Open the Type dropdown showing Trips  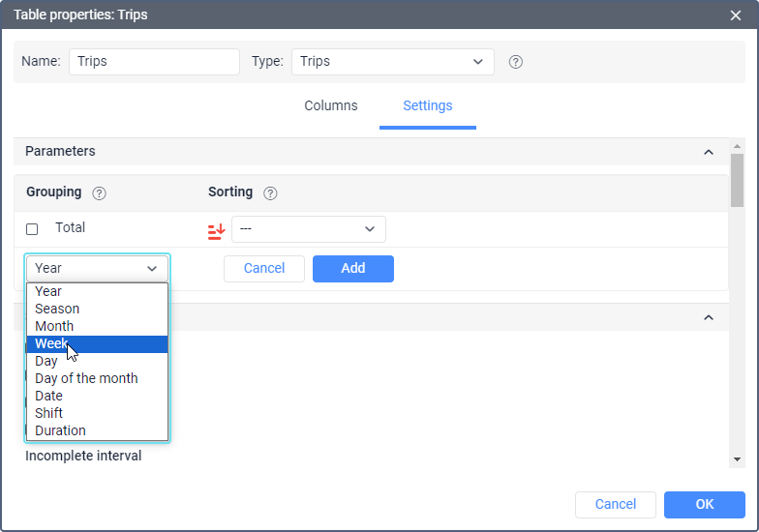393,62
